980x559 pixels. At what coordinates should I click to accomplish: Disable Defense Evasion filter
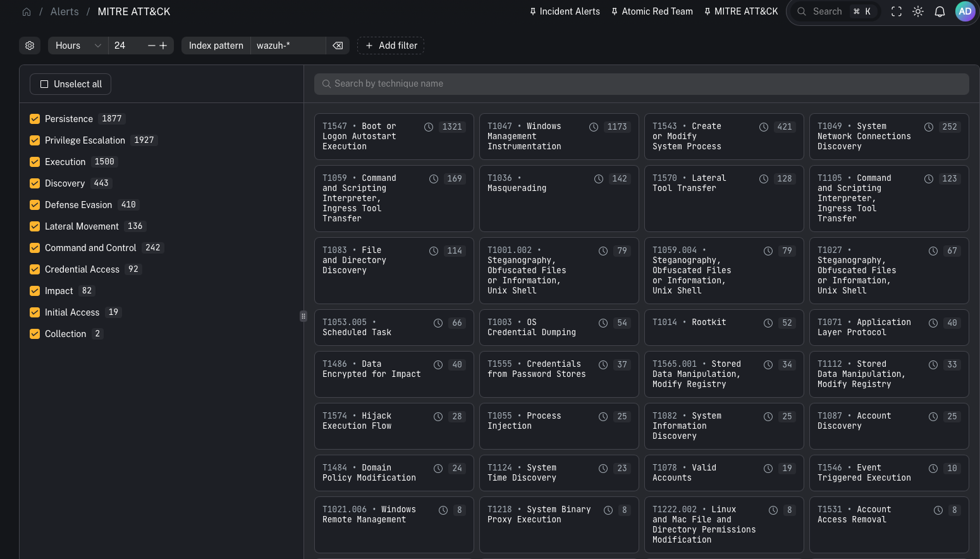35,205
